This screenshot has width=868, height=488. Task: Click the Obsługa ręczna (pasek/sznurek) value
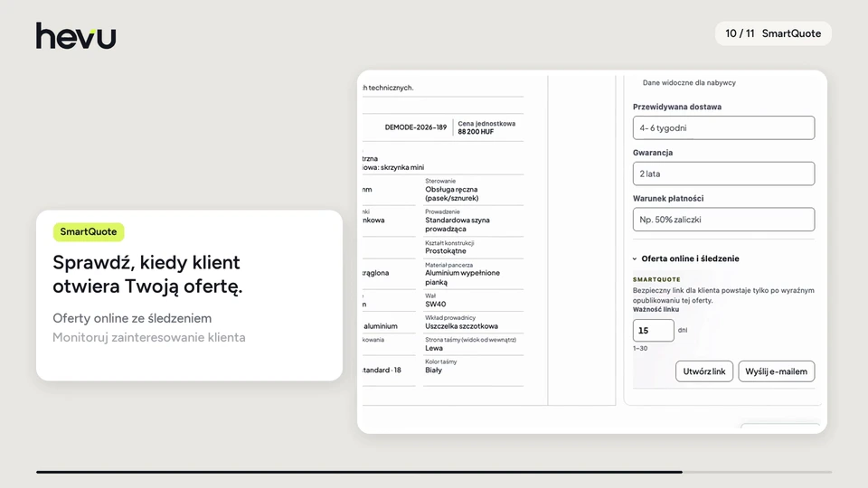click(x=452, y=193)
